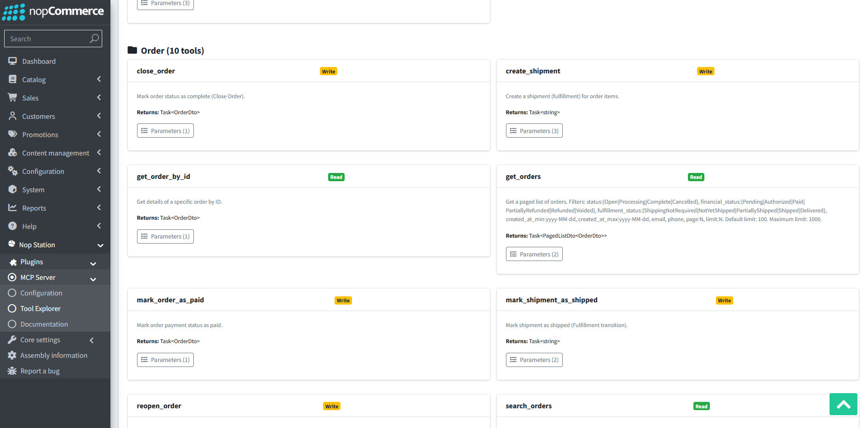Click the Order (10 tools) heading
Screen dimensions: 868x428
172,50
